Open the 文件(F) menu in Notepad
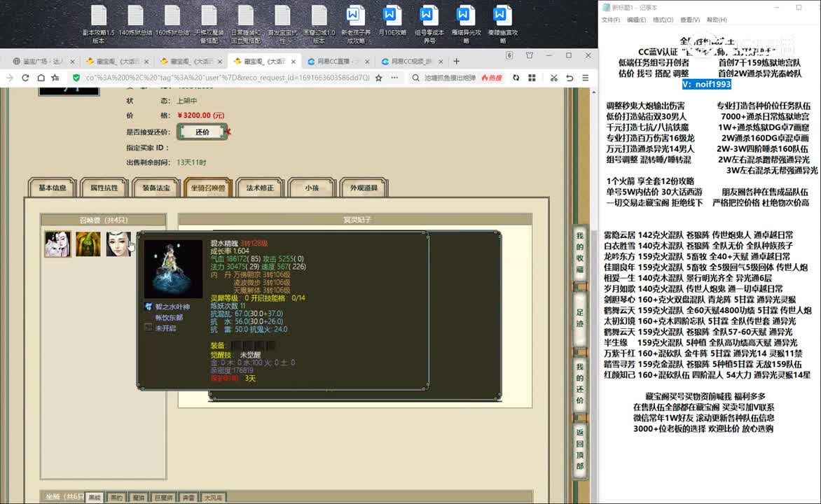Viewport: 821px width, 504px height. point(611,20)
